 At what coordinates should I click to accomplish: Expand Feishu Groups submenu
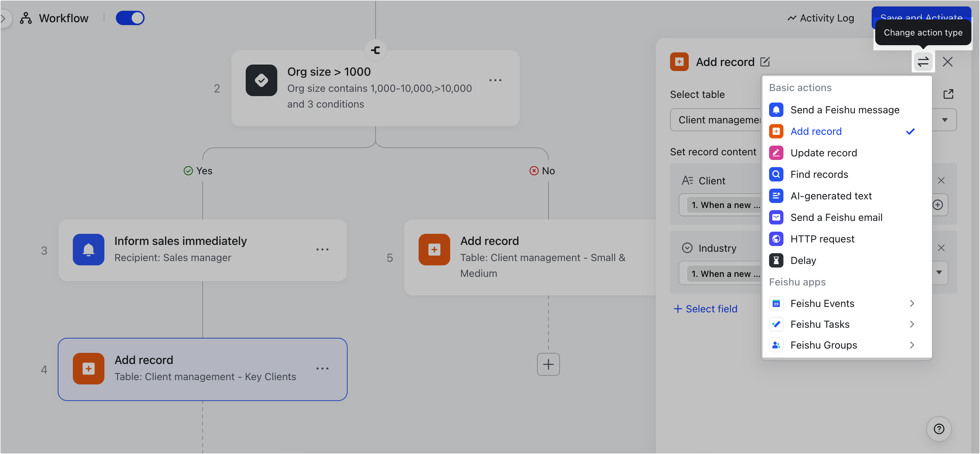pyautogui.click(x=847, y=345)
